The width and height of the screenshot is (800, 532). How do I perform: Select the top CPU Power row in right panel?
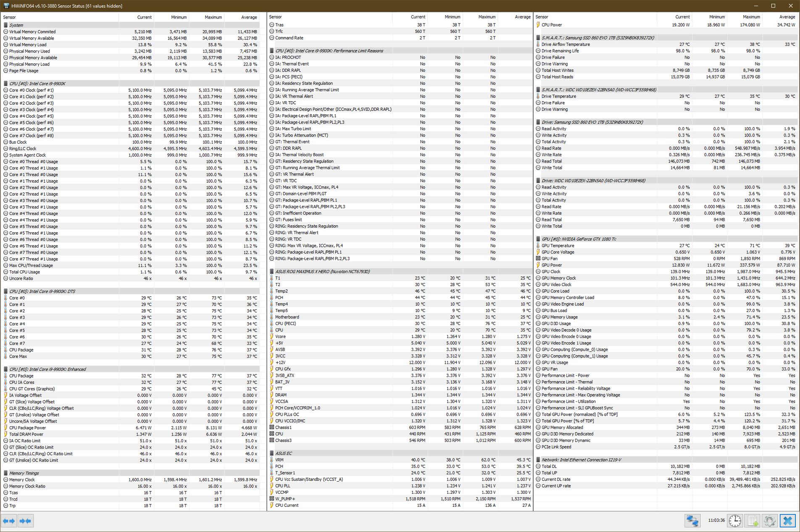pyautogui.click(x=666, y=25)
